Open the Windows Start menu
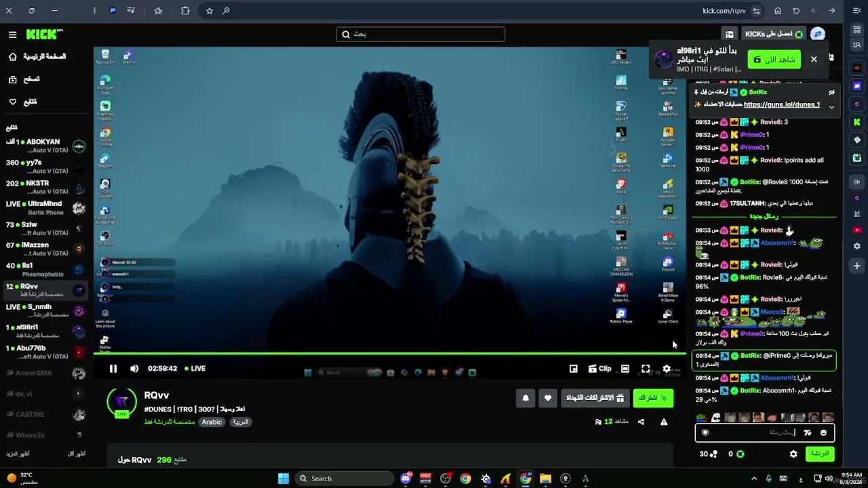Screen dimensions: 868x488 [x=283, y=479]
